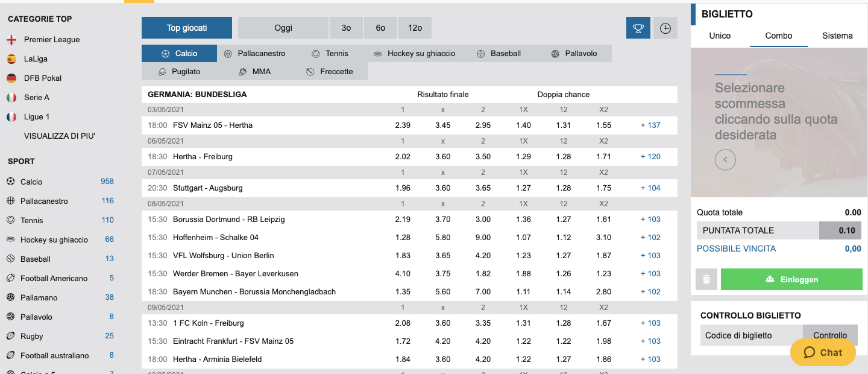This screenshot has height=374, width=868.
Task: Filter matches by Oggi
Action: [283, 28]
